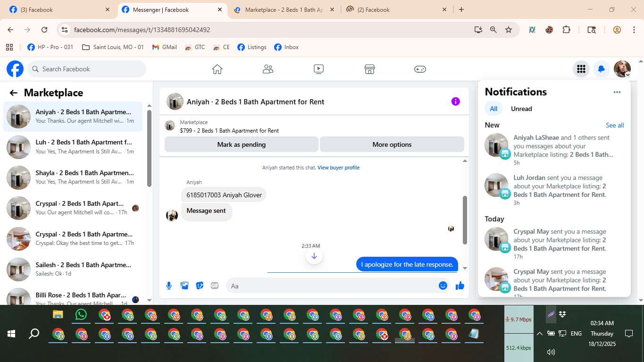The image size is (644, 362).
Task: Click the Chrome address bar URL
Action: (142, 30)
